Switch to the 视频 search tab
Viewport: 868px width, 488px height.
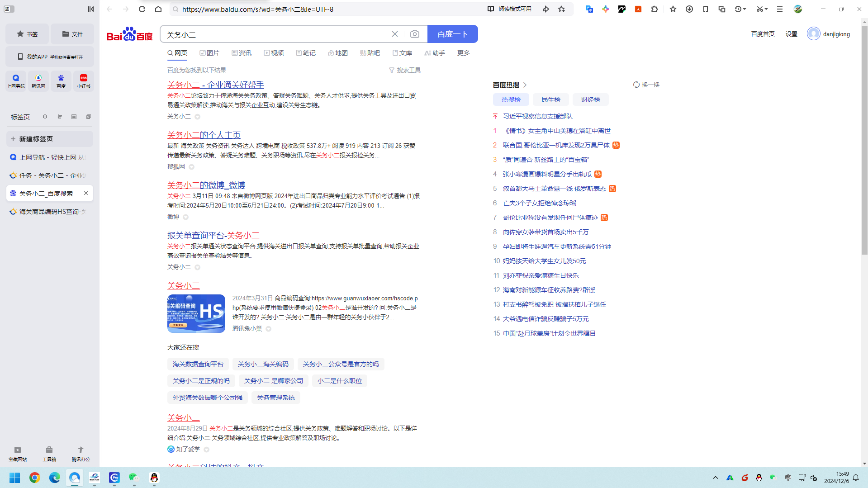click(x=274, y=53)
